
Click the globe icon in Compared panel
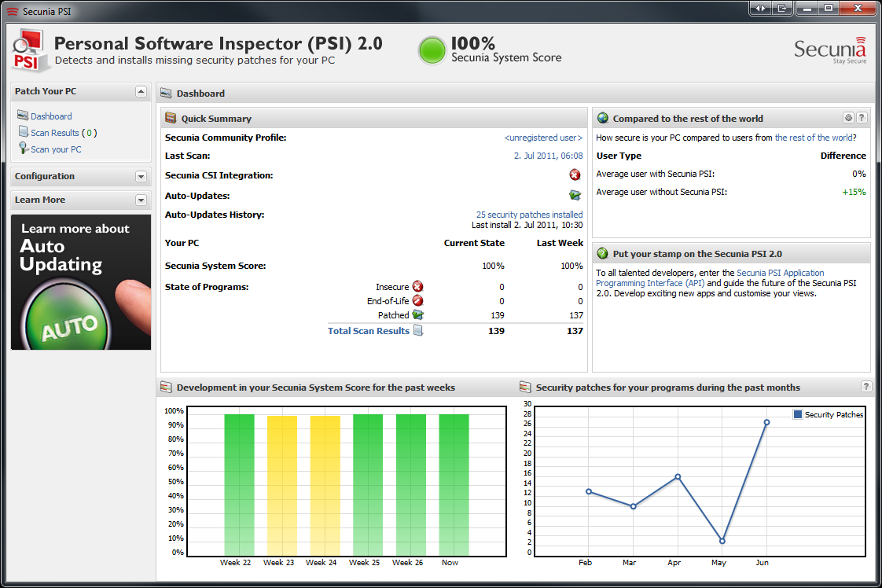[x=603, y=118]
